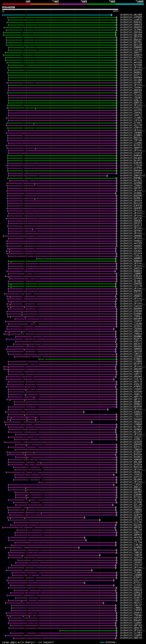Click the cyan ~100% identity color segment
146x644 pixels.
click(130, 4)
